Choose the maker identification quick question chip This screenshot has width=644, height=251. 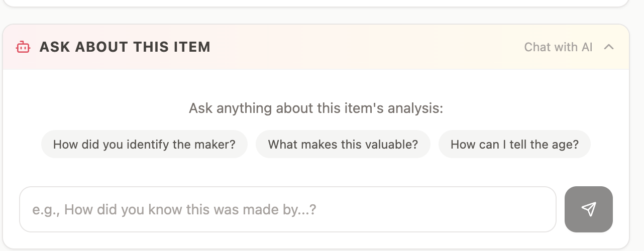click(x=144, y=145)
